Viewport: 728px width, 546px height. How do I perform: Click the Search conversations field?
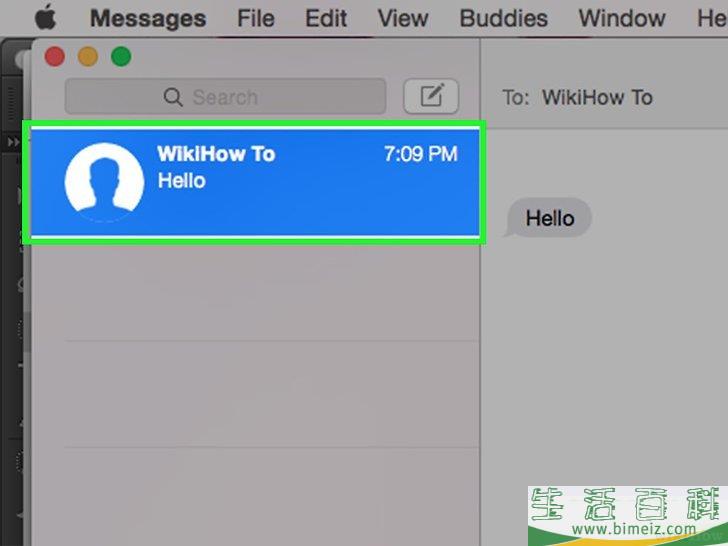click(x=225, y=97)
